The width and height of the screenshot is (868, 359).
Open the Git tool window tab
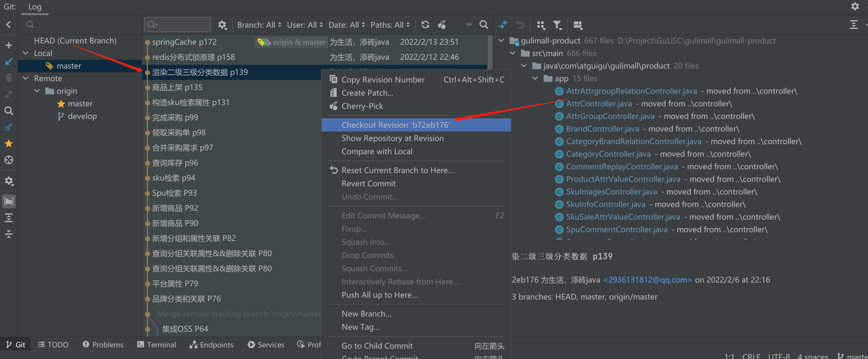[15, 345]
